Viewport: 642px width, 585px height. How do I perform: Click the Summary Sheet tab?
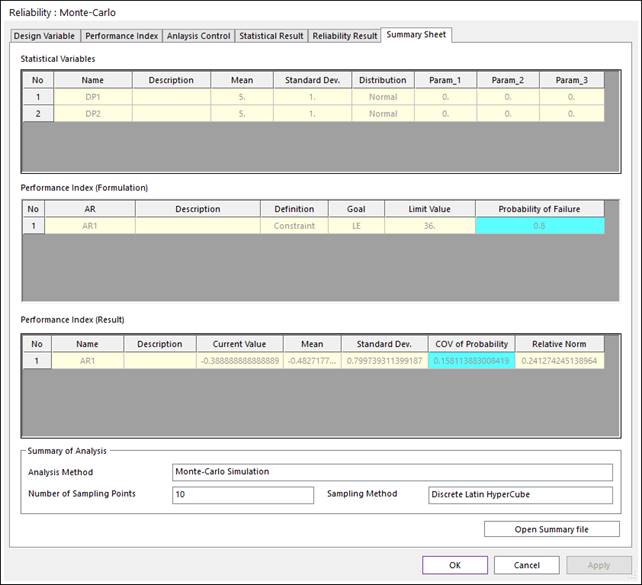[x=416, y=35]
